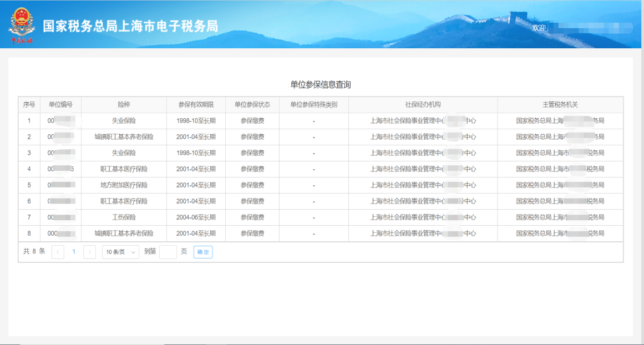Click the 主管税务机关 column header
644x345 pixels.
(x=560, y=105)
